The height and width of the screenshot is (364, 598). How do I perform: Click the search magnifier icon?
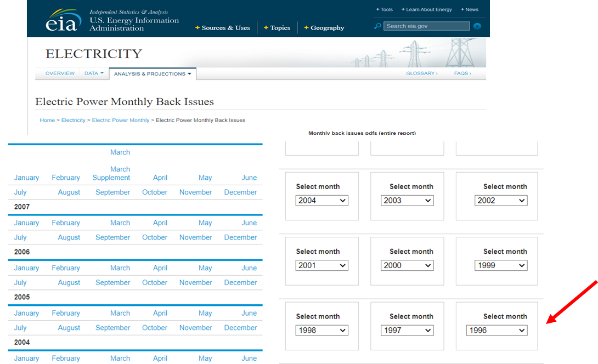pyautogui.click(x=377, y=26)
